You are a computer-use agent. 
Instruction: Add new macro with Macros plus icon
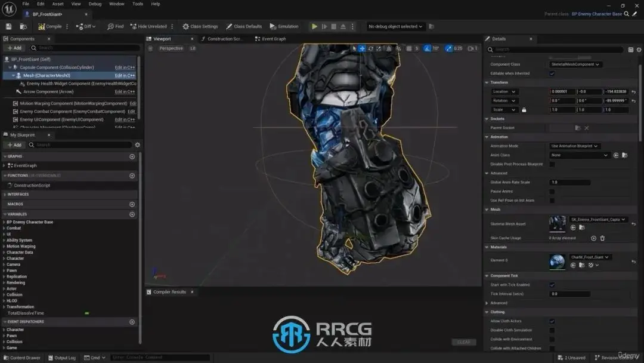click(x=132, y=204)
